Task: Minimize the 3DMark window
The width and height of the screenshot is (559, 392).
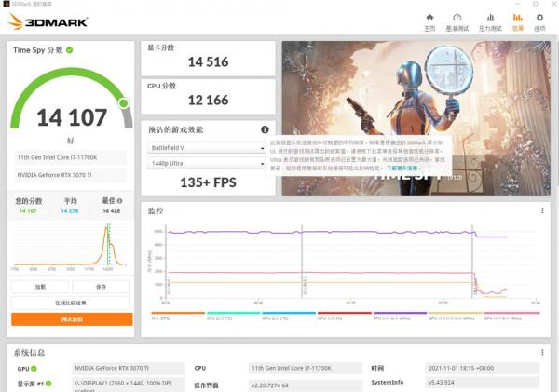Action: coord(518,4)
